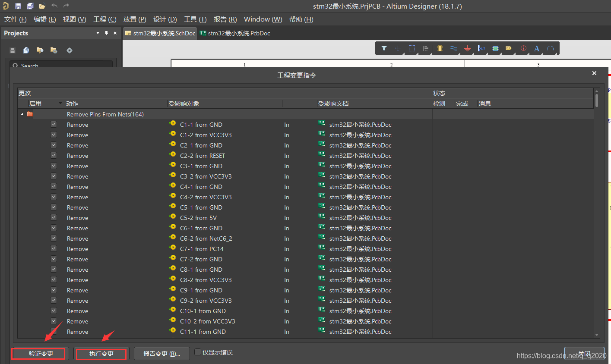
Task: Switch to stm32最小系统.SchDoc tab
Action: [x=160, y=33]
